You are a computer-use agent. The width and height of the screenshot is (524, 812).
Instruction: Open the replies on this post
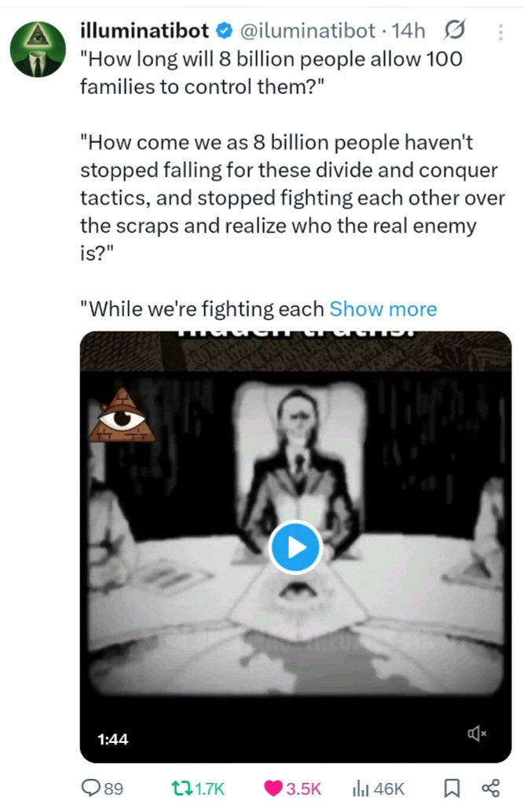click(104, 788)
